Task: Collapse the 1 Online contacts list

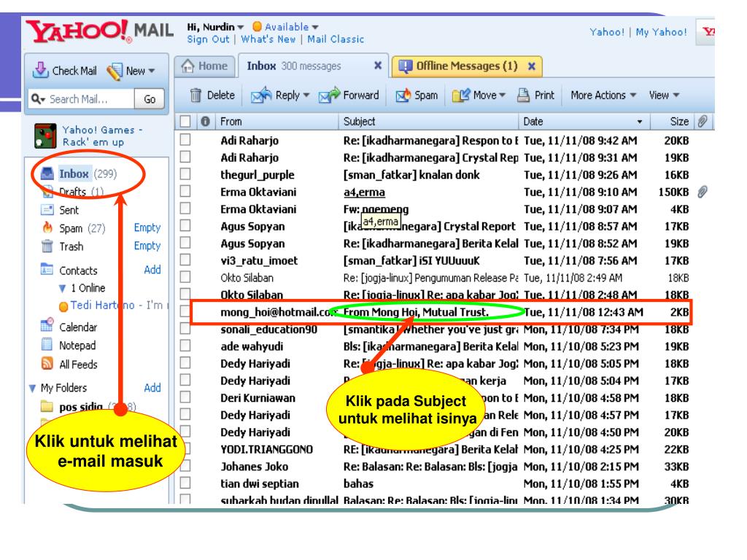Action: tap(63, 288)
